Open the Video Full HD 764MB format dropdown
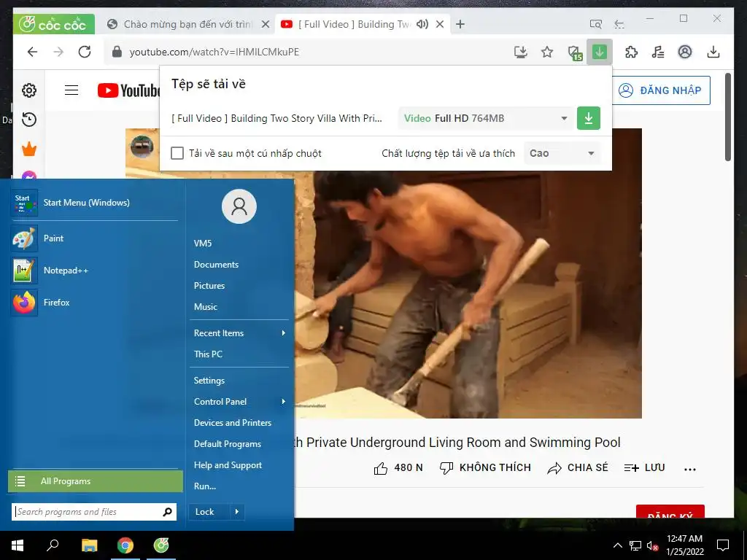Screen dimensions: 747x560 coord(485,118)
